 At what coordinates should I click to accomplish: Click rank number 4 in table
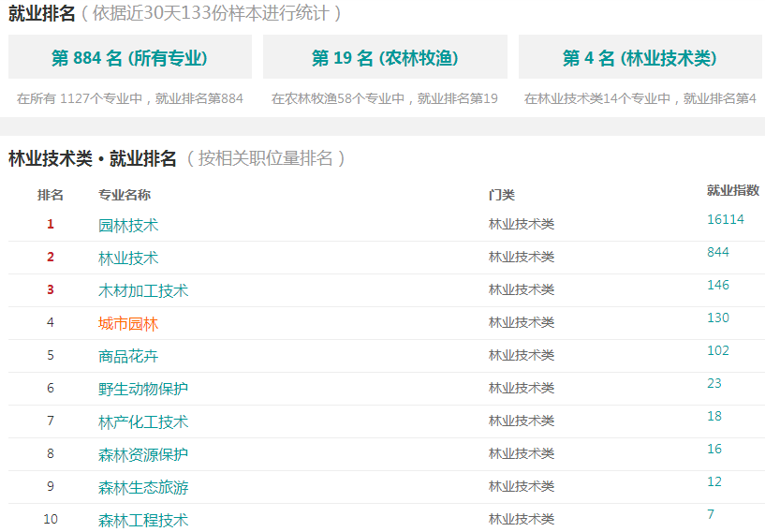51,322
